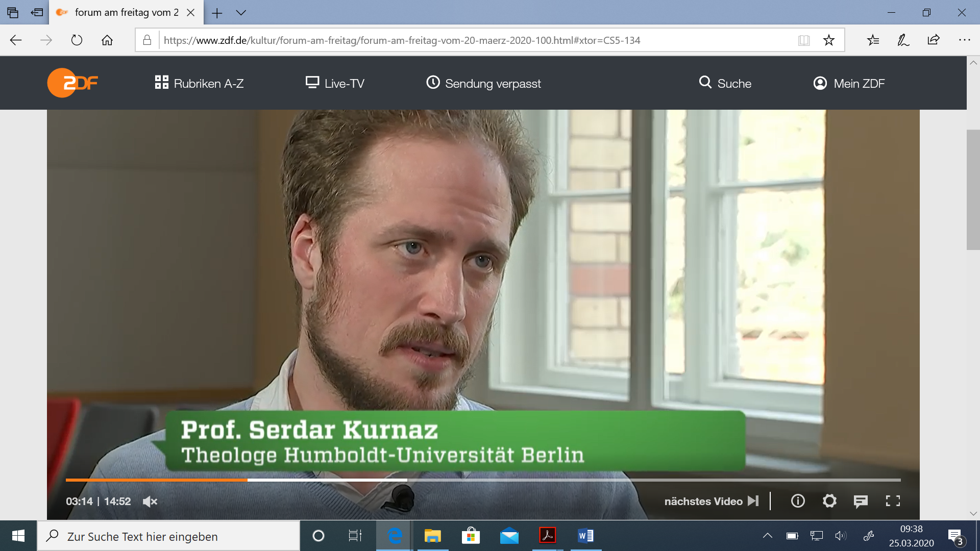The image size is (980, 551).
Task: Seek on the video progress bar
Action: pos(483,480)
